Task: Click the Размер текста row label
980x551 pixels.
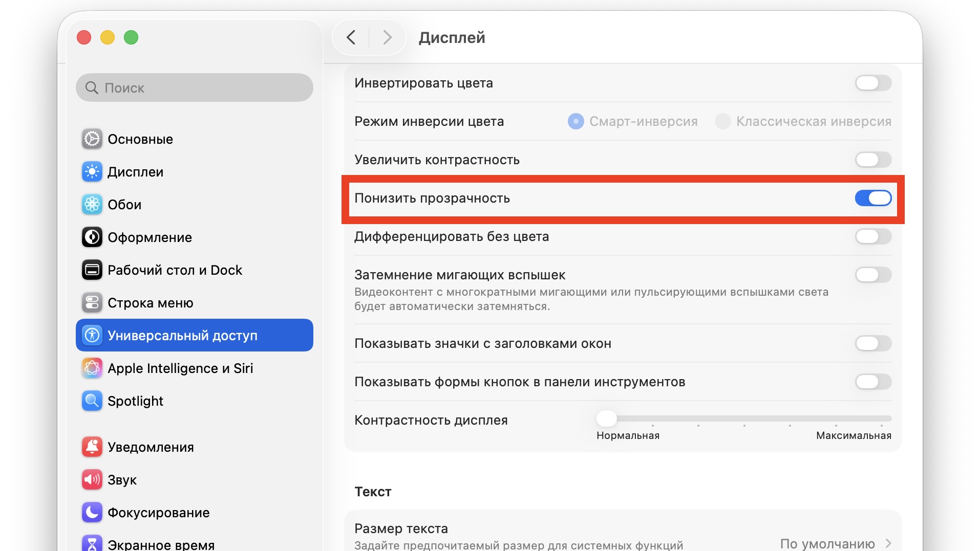Action: point(401,528)
